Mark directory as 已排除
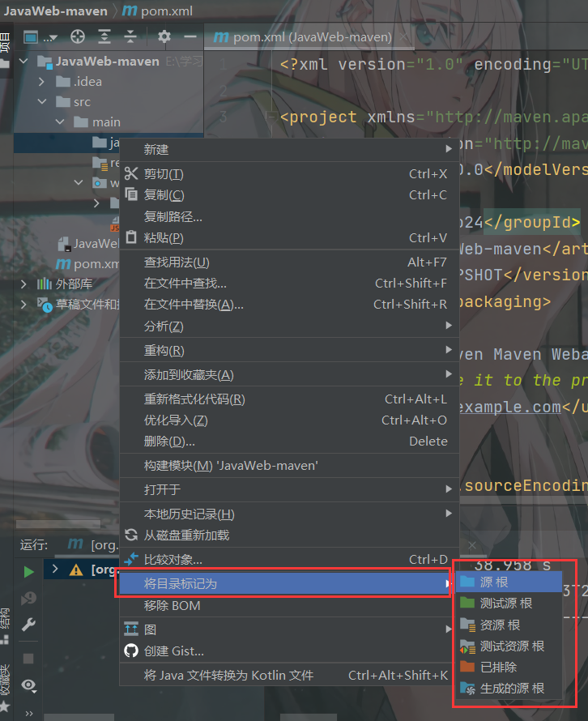Image resolution: width=588 pixels, height=721 pixels. (497, 667)
